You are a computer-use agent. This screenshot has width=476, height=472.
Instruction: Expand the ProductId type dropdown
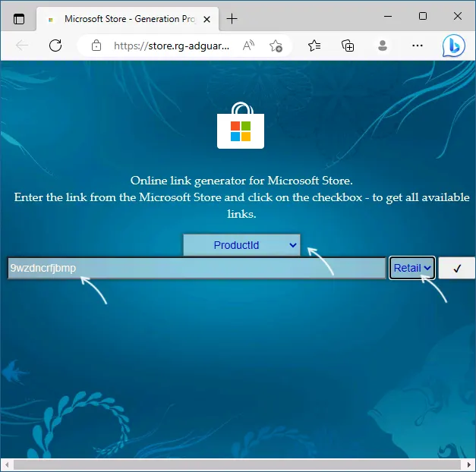click(x=241, y=245)
